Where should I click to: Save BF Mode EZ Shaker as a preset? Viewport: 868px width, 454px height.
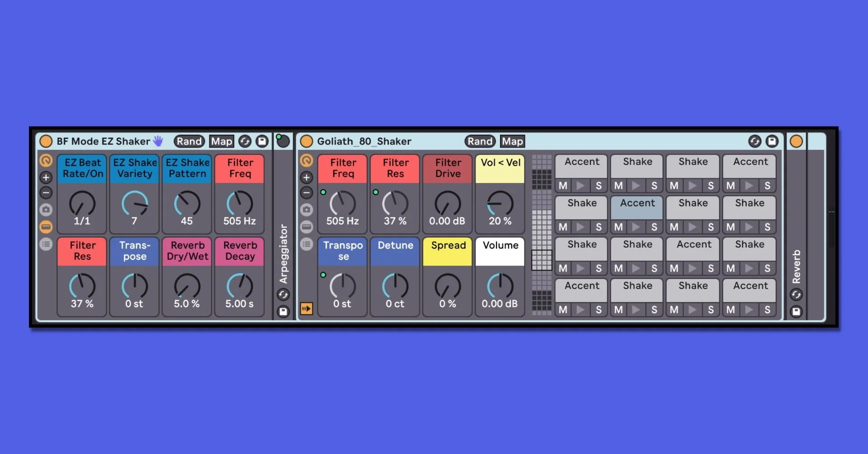point(262,141)
